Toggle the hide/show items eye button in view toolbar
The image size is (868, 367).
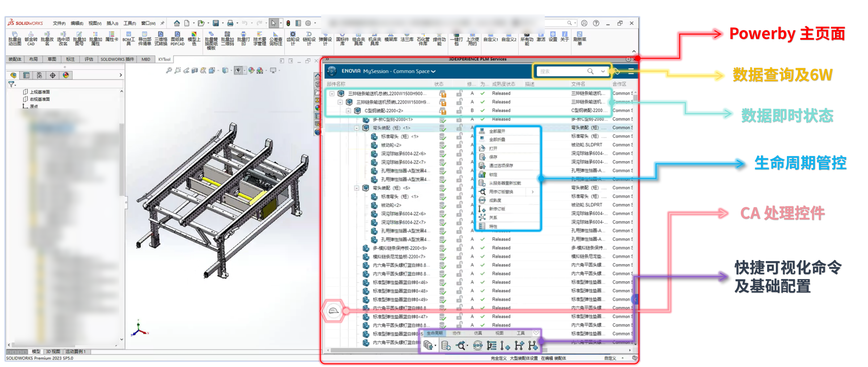click(x=238, y=71)
